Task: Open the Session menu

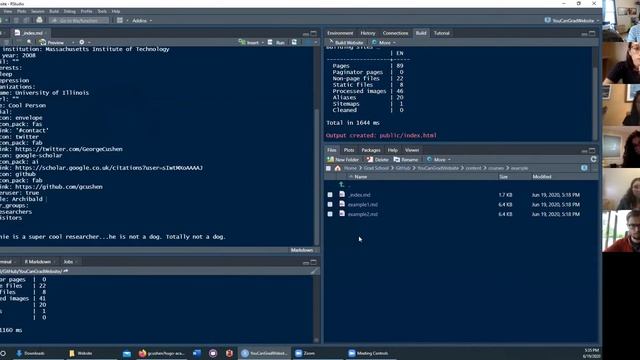Action: click(x=38, y=11)
